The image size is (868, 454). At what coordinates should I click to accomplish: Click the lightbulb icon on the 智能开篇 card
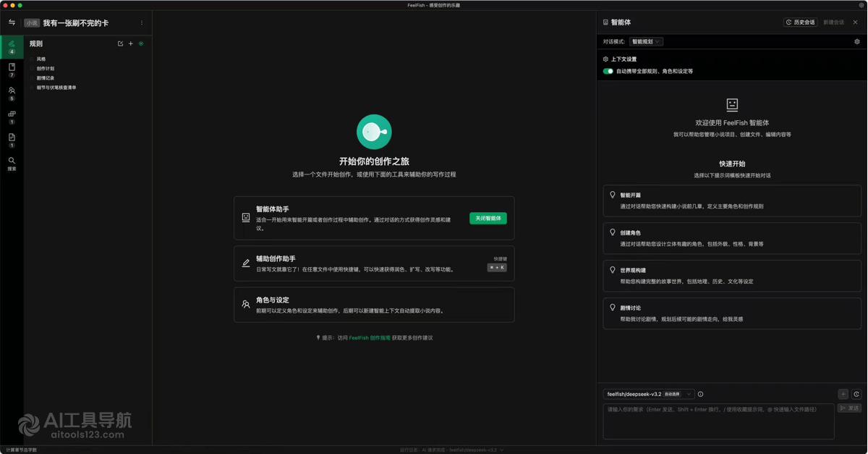[613, 195]
